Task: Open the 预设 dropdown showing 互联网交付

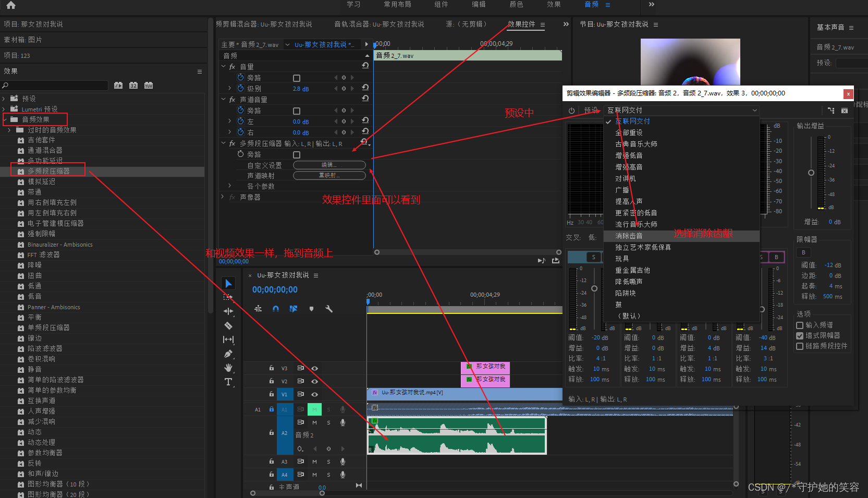Action: [682, 110]
